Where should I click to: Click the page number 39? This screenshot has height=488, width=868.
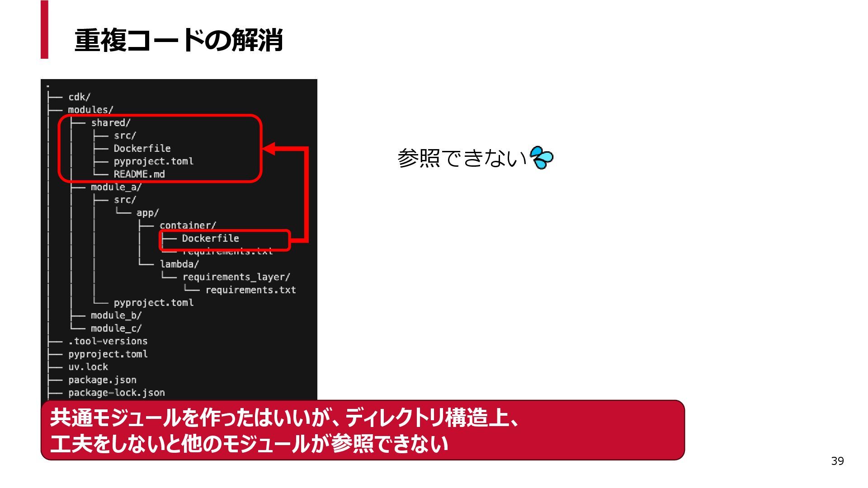pyautogui.click(x=837, y=461)
